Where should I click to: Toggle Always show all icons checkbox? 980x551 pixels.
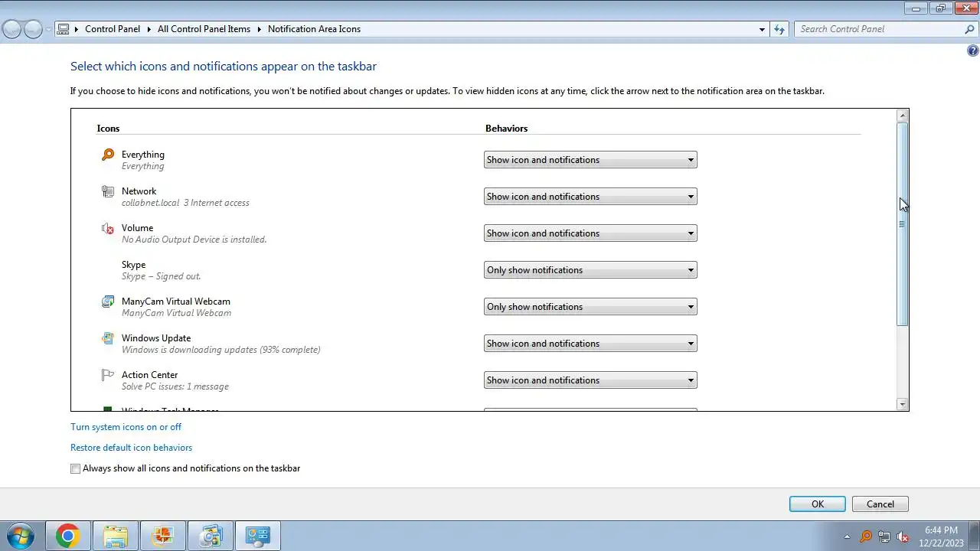tap(75, 468)
